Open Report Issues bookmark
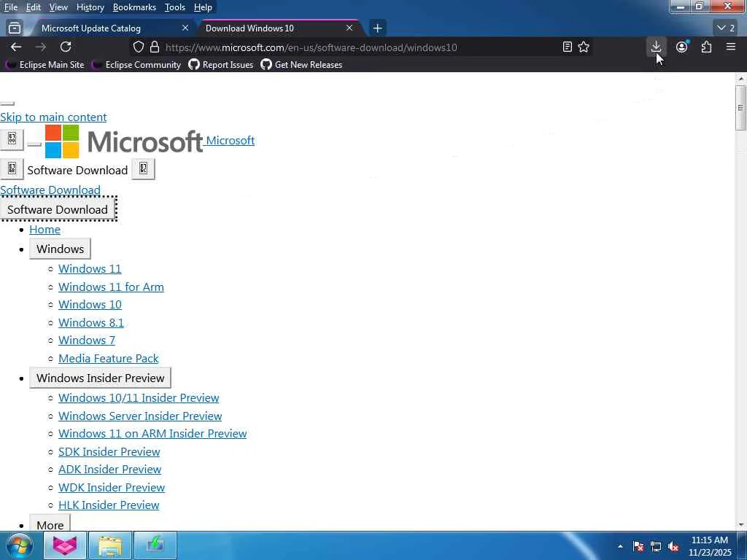Image resolution: width=747 pixels, height=560 pixels. pos(220,65)
